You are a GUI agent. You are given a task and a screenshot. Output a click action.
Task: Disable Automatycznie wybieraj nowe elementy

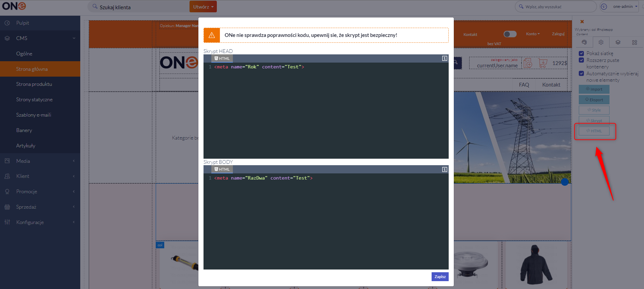click(581, 74)
